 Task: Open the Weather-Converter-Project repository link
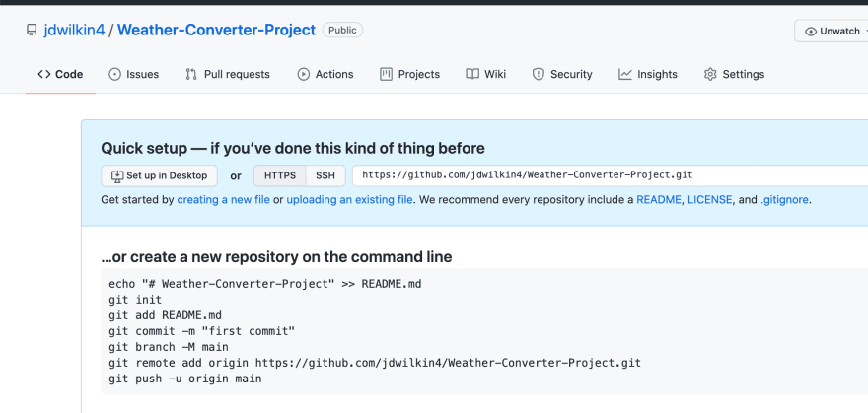tap(216, 30)
